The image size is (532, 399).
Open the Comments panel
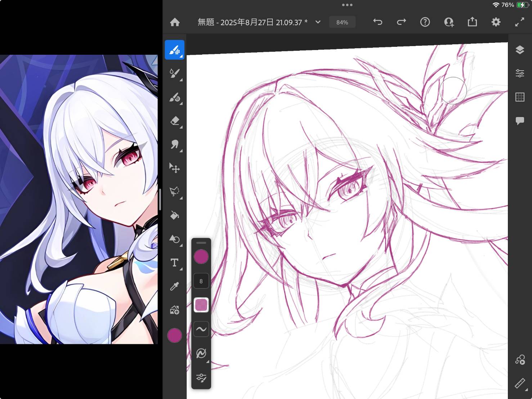pos(520,121)
